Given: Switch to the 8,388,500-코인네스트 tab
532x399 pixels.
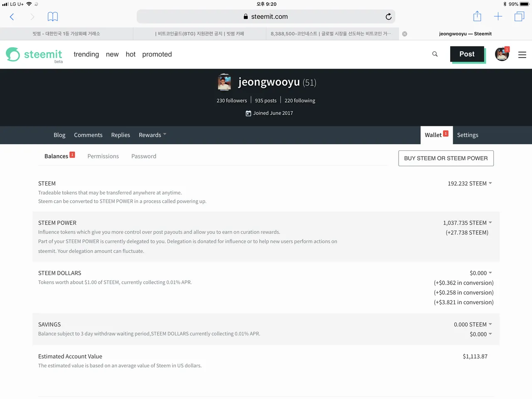Looking at the screenshot, I should tap(332, 34).
